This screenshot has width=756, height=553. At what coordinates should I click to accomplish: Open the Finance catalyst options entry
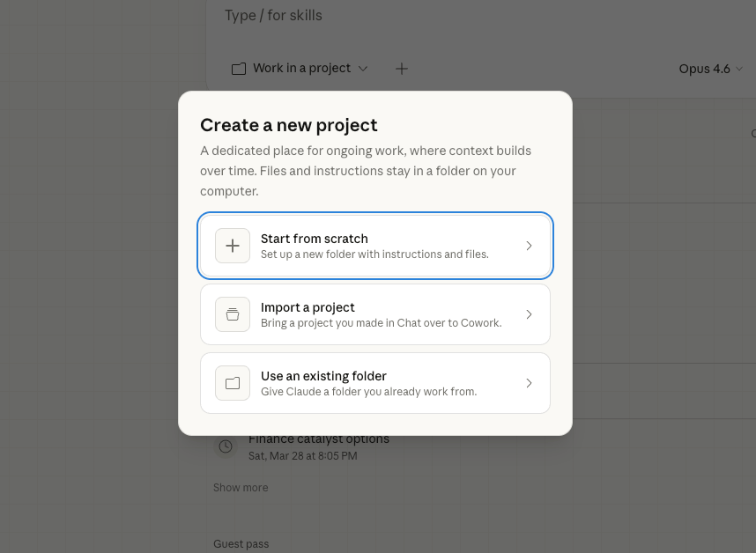(319, 439)
